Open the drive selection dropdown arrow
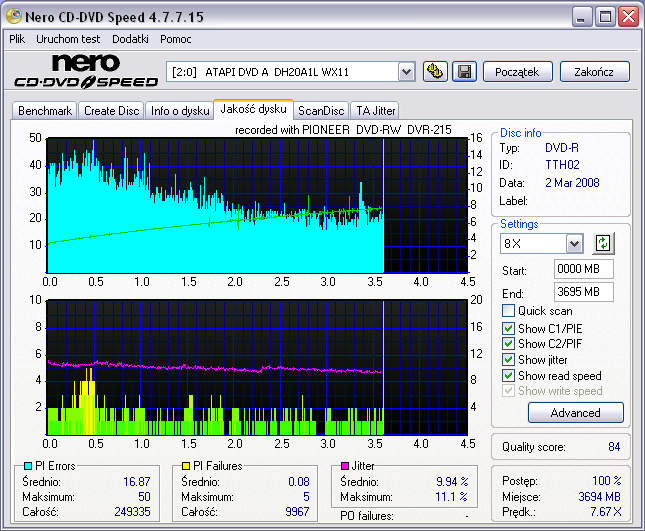645x531 pixels. [x=406, y=72]
